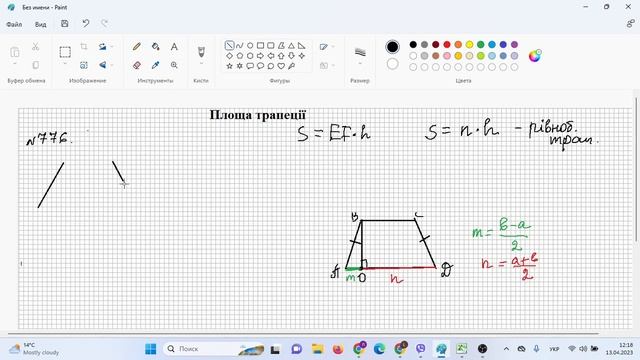This screenshot has width=640, height=360.
Task: Select the Magnifier zoom tool
Action: click(x=174, y=65)
